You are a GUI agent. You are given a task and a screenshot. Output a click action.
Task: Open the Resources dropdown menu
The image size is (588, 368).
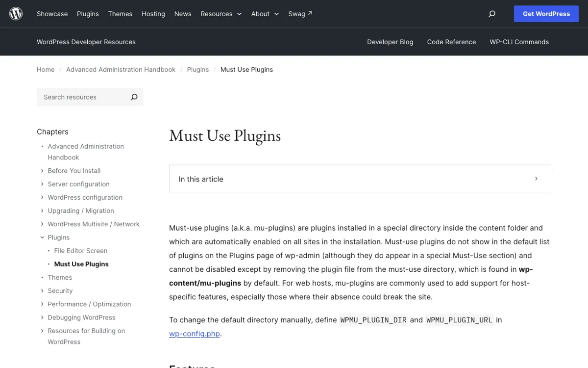[x=221, y=14]
